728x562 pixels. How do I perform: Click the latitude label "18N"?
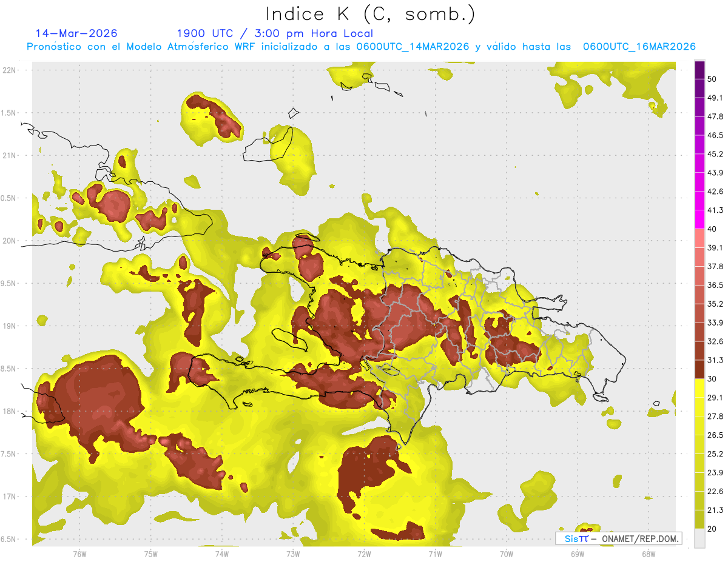[x=9, y=411]
